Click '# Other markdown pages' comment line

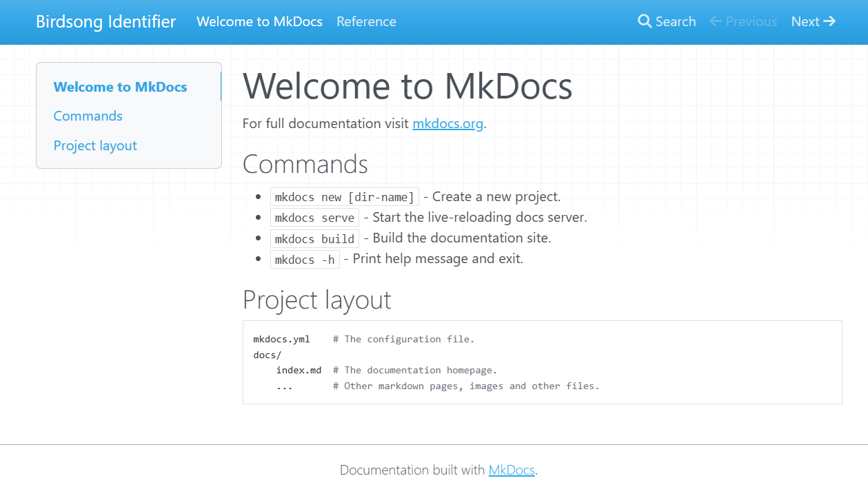466,386
